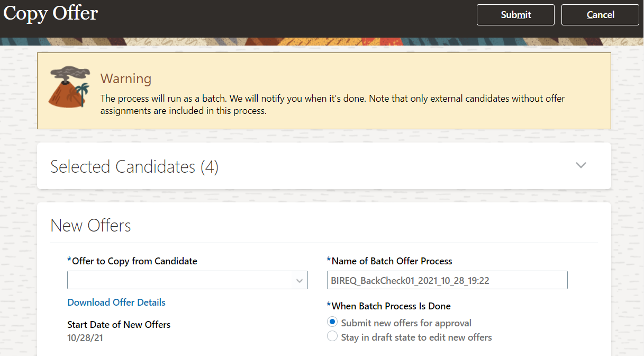The width and height of the screenshot is (644, 356).
Task: Click the Start Date of New Offers label
Action: (x=119, y=324)
